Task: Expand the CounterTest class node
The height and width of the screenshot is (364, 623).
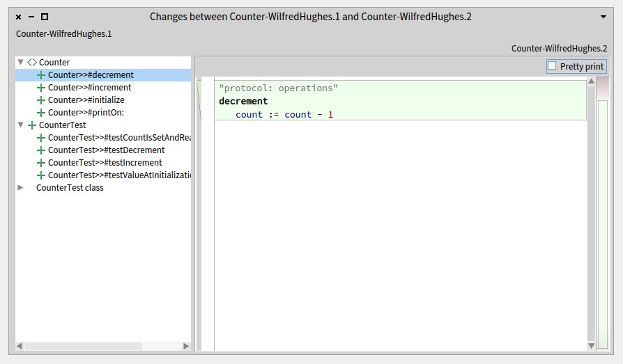Action: 20,188
